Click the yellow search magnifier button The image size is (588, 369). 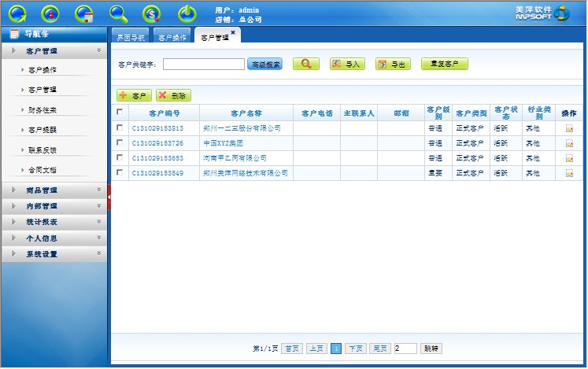click(x=306, y=65)
